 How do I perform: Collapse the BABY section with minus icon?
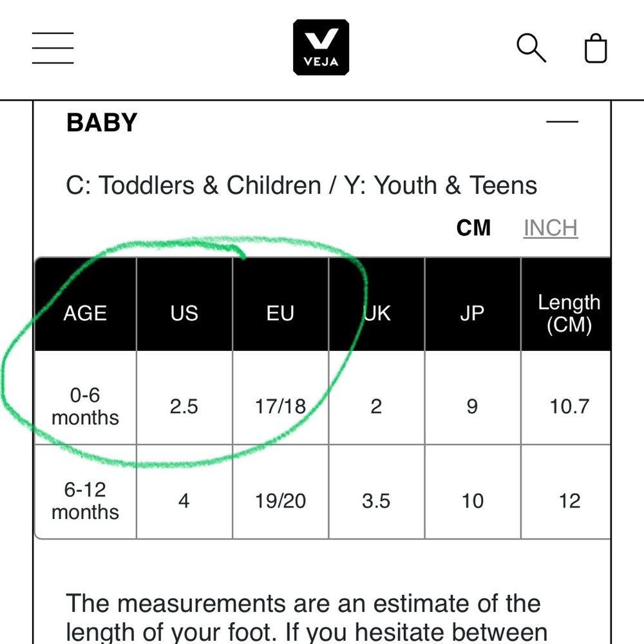562,122
